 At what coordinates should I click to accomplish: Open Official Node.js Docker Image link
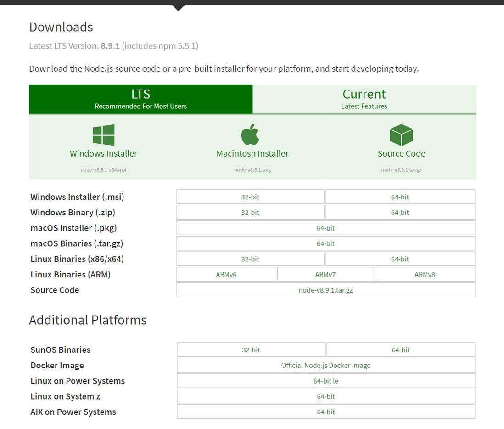click(326, 365)
